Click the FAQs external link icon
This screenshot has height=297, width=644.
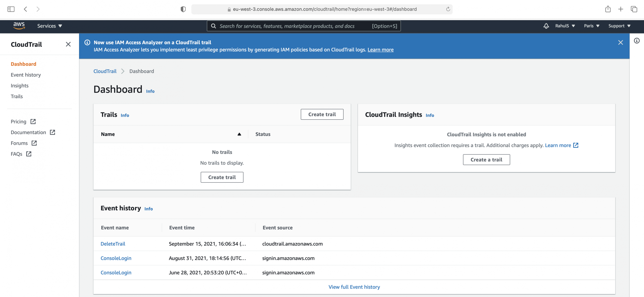(28, 154)
